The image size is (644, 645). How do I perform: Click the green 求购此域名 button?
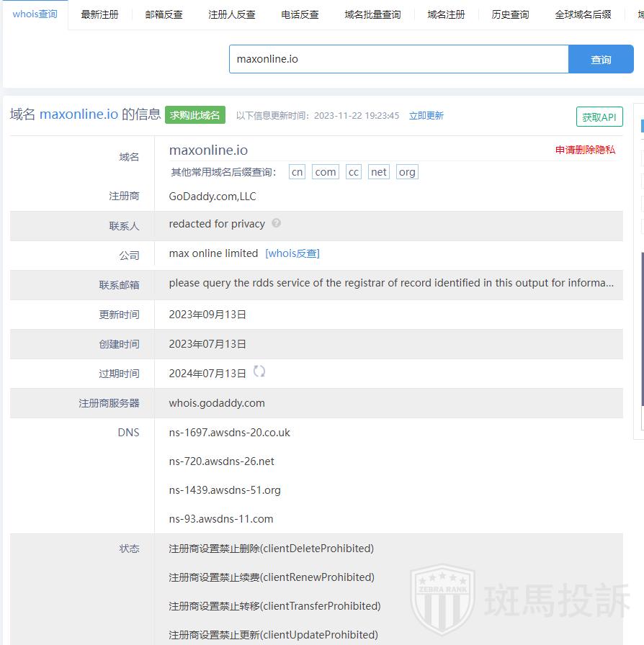click(194, 115)
